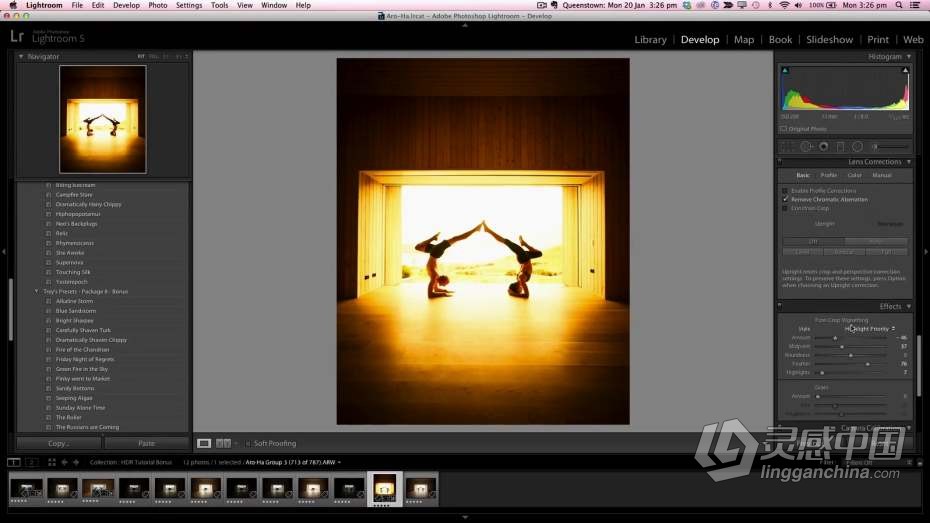Open Apple menu
This screenshot has width=930, height=523.
13,5
